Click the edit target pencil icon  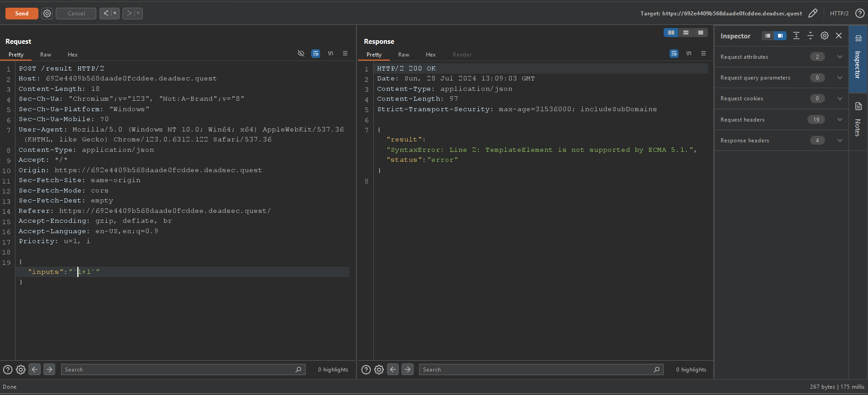click(812, 14)
